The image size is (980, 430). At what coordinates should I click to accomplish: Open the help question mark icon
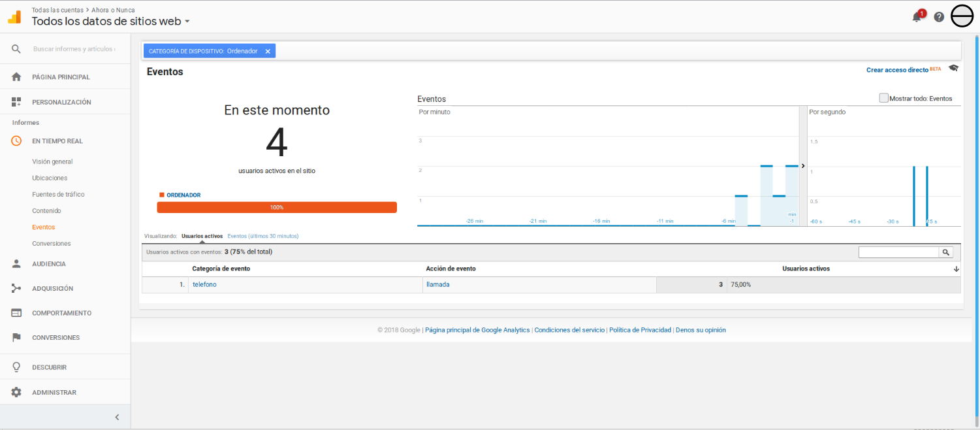pos(939,17)
